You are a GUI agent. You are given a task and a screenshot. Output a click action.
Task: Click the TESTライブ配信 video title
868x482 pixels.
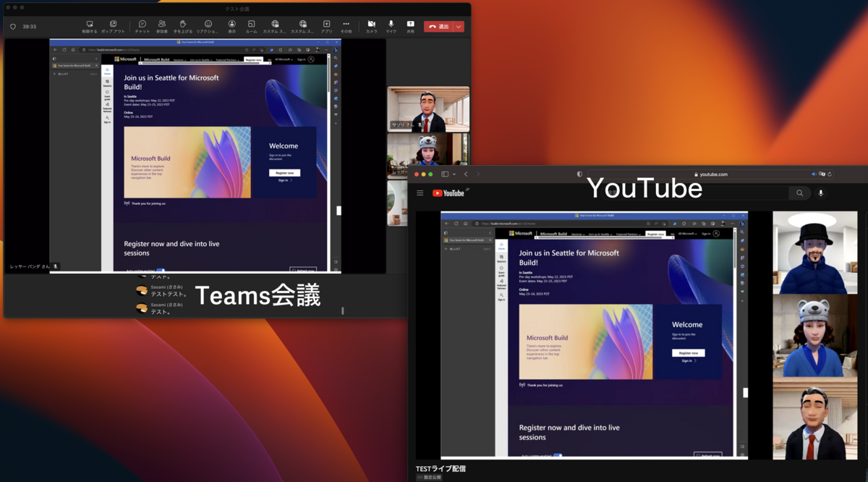click(441, 469)
